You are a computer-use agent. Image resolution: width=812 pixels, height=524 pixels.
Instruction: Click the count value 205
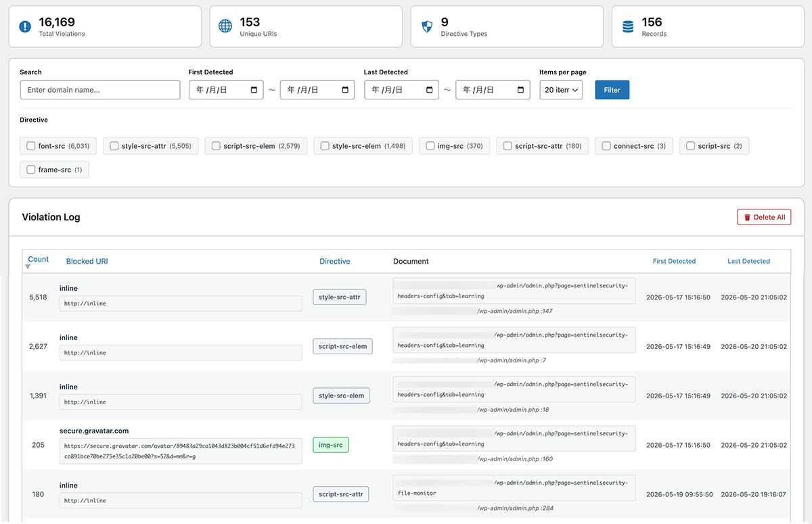point(39,445)
